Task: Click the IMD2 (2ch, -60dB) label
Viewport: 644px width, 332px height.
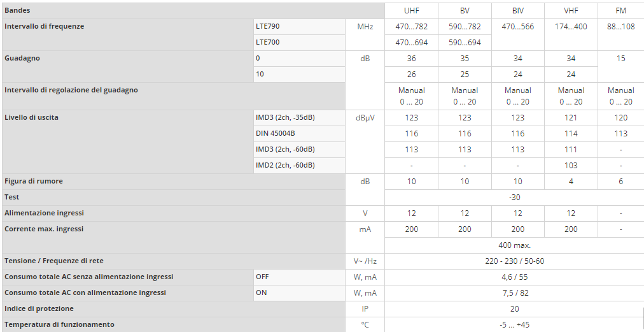Action: click(285, 166)
